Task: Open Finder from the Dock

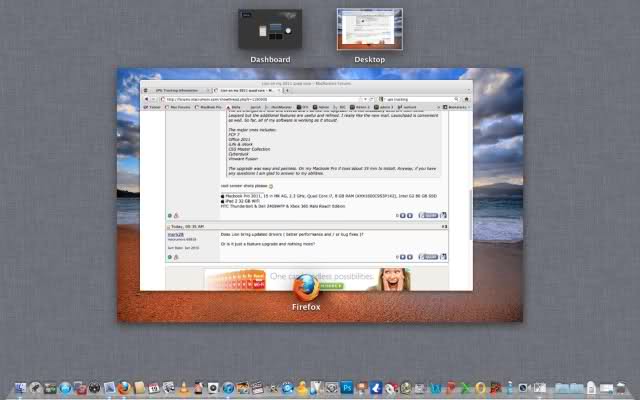Action: tap(20, 388)
